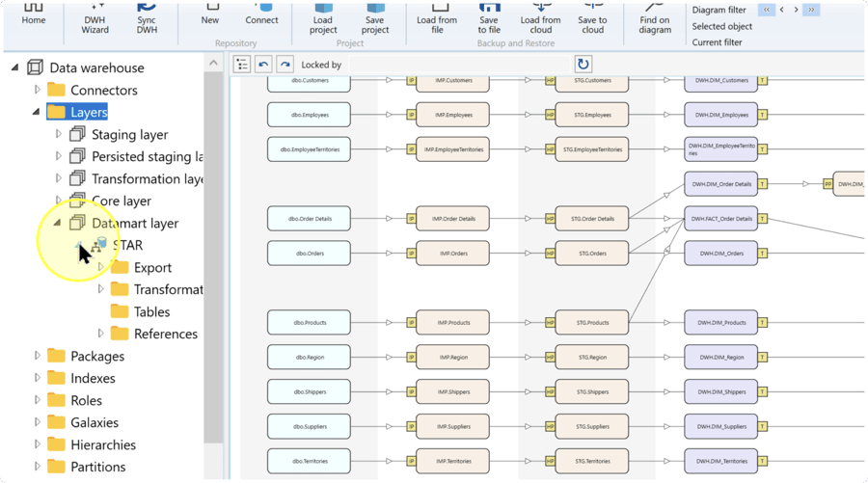Launch the DWH Wizard
The height and width of the screenshot is (483, 868).
coord(95,17)
